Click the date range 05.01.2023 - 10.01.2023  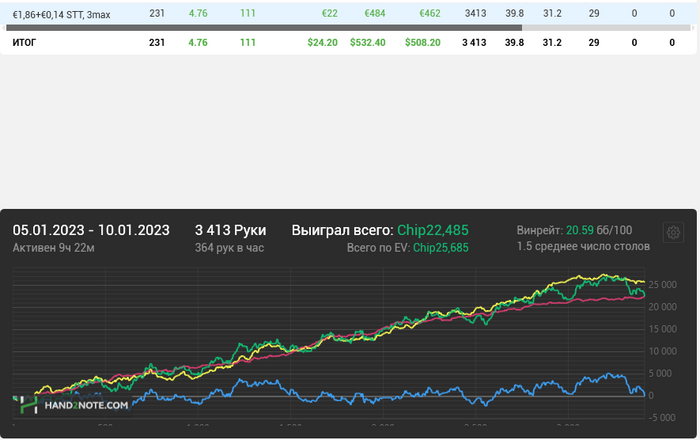coord(91,230)
